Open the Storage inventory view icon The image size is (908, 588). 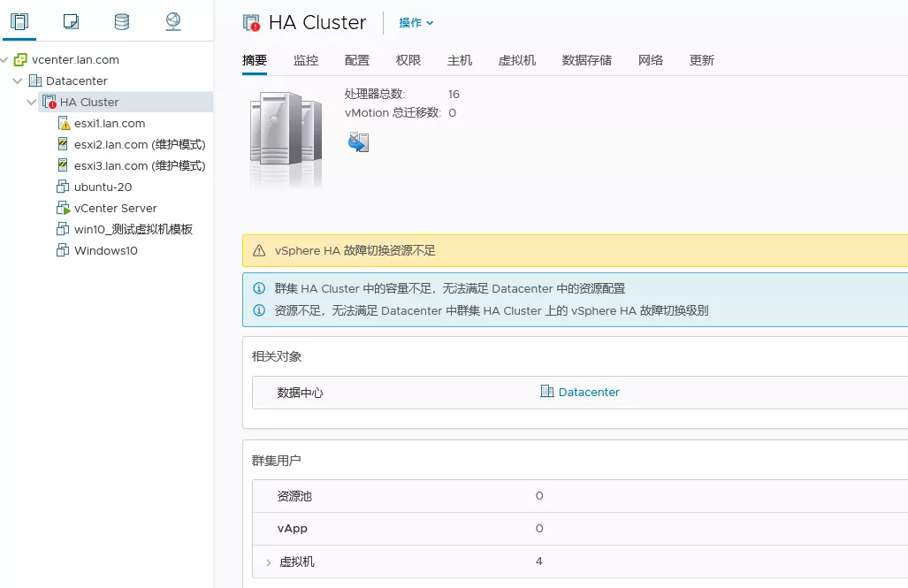tap(122, 22)
